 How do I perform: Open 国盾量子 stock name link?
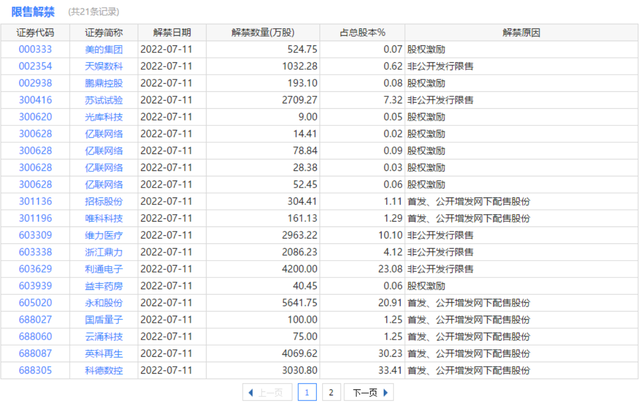tap(104, 320)
